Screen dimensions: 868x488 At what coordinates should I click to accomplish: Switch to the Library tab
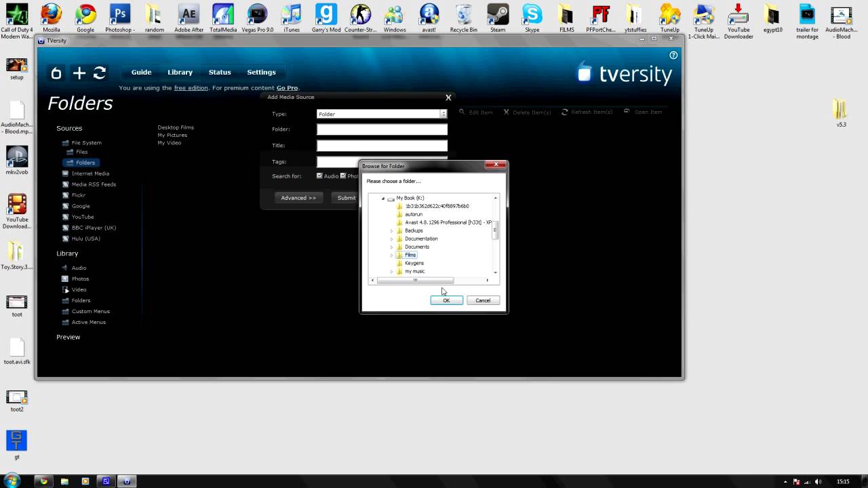click(180, 73)
